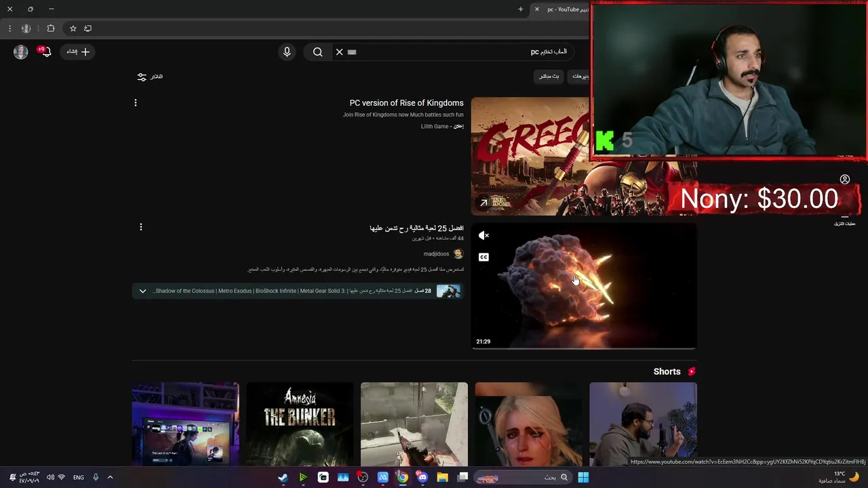Click the taskbar search box
Image resolution: width=868 pixels, height=488 pixels.
(x=522, y=477)
